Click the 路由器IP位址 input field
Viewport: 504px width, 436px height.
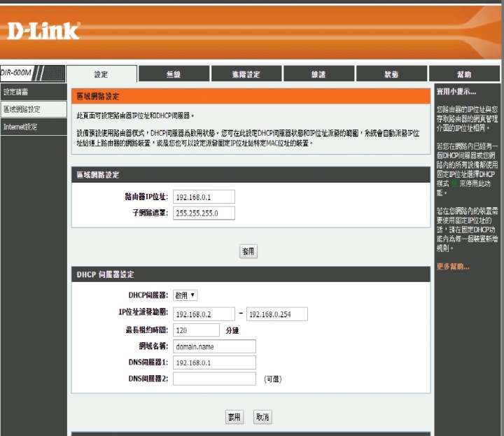tap(204, 197)
